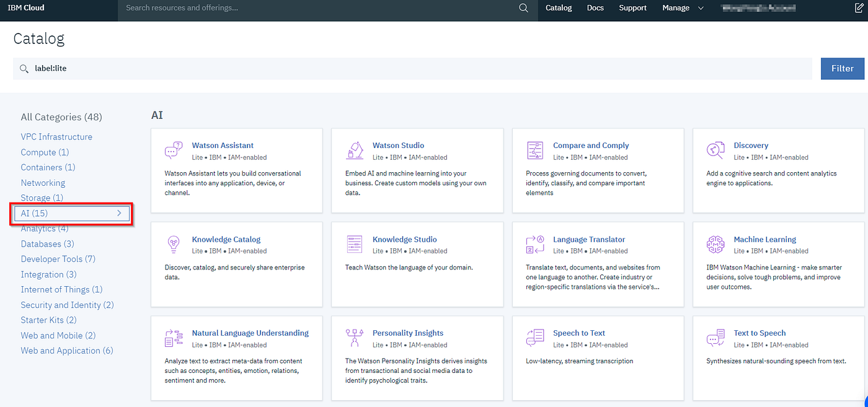
Task: Select Security and Identity (2) category
Action: click(67, 305)
